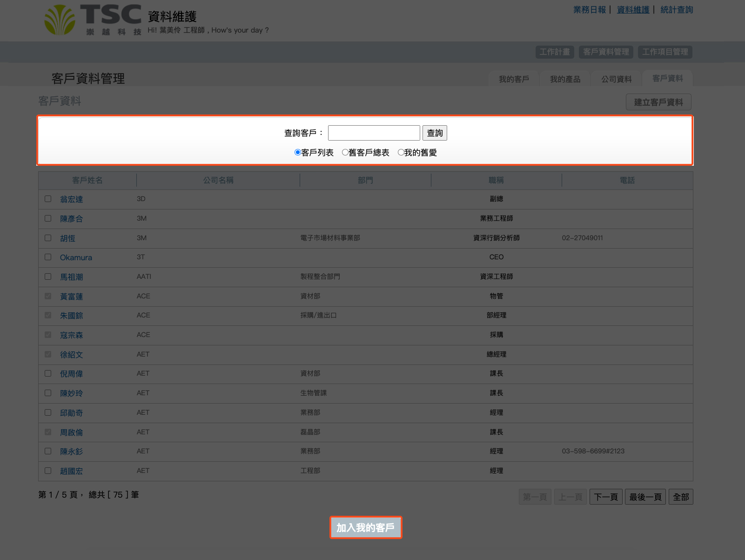The image size is (745, 560).
Task: Open 業務日報 in top navigation
Action: click(x=589, y=10)
